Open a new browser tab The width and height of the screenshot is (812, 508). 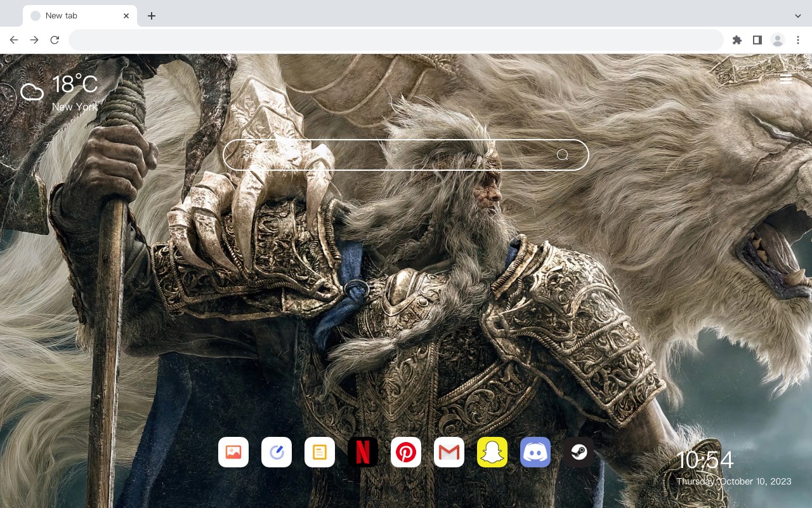coord(151,16)
